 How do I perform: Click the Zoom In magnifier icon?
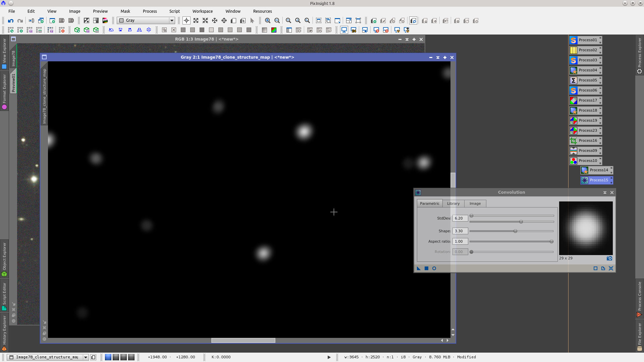(268, 21)
